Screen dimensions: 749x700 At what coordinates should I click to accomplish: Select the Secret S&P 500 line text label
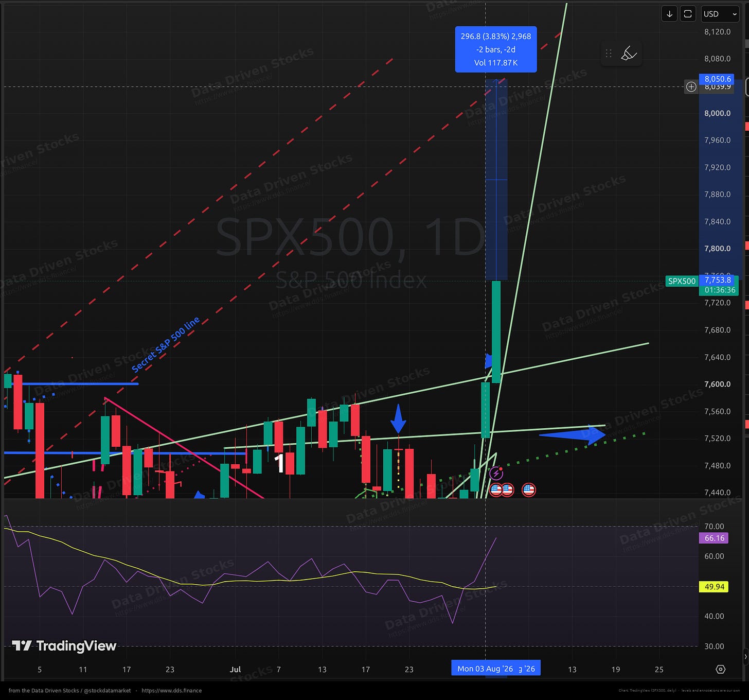point(166,344)
